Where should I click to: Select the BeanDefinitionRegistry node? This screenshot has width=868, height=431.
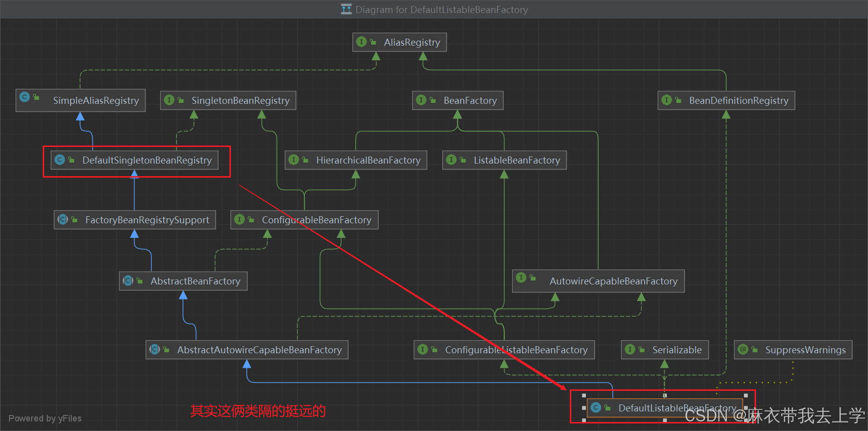pos(726,100)
